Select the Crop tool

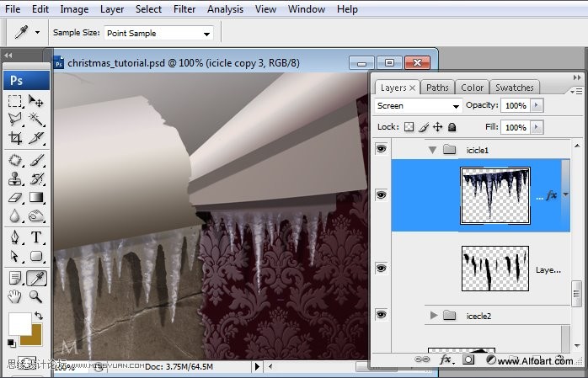(15, 139)
